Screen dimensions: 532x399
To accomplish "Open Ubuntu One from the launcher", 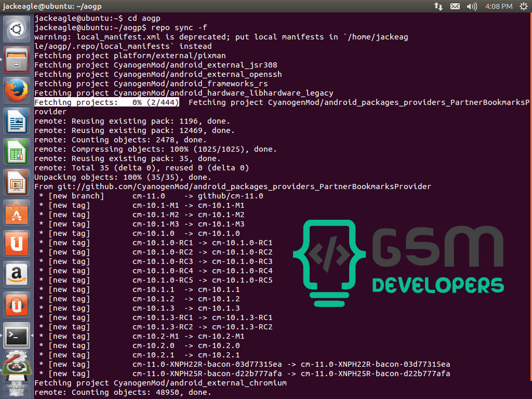I will (16, 244).
